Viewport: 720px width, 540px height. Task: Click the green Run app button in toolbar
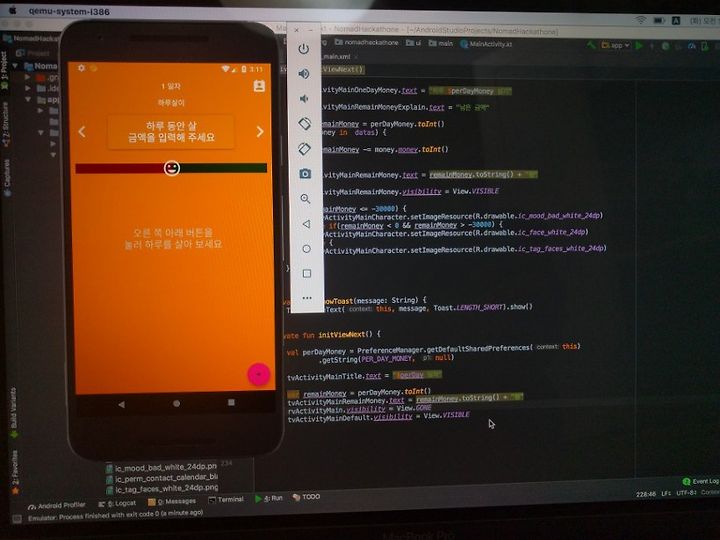[639, 45]
